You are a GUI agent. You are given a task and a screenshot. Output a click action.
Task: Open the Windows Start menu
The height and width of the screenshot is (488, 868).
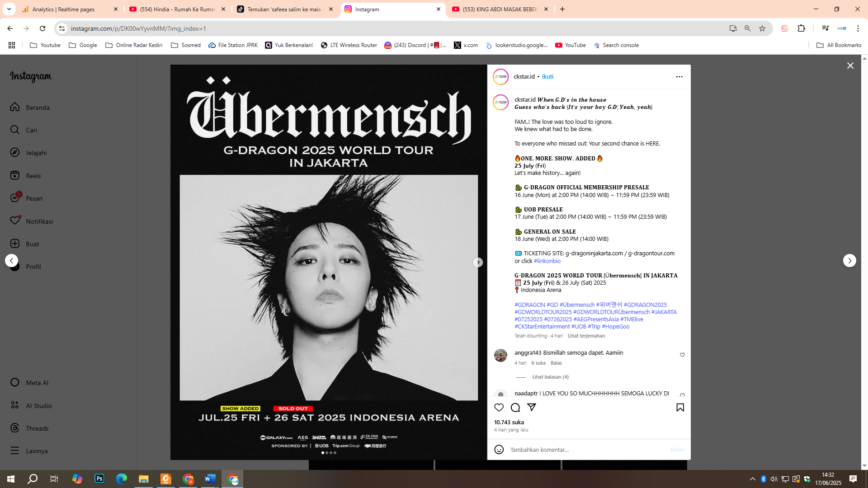point(11,479)
